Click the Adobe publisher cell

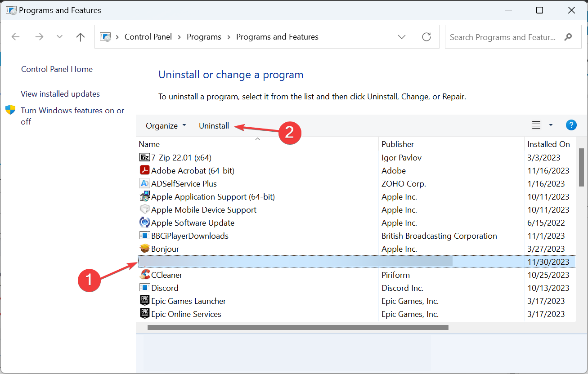click(394, 170)
